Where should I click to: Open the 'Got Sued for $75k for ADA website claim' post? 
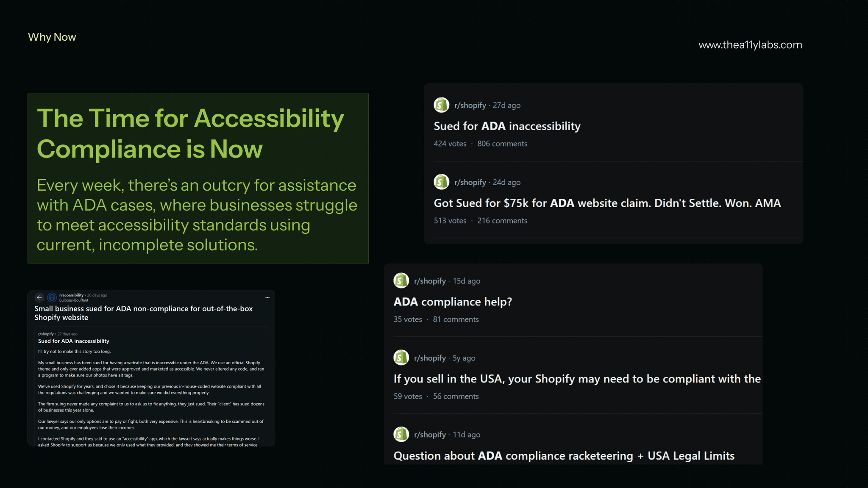click(607, 203)
